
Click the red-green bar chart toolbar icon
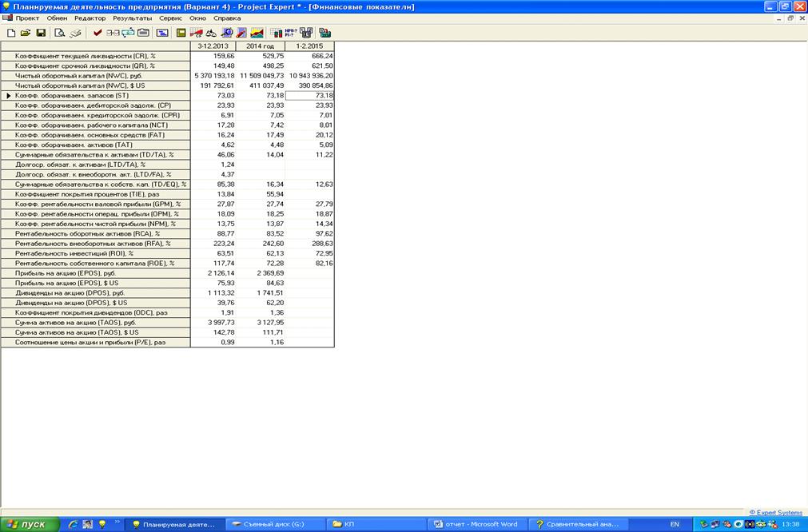tap(277, 33)
